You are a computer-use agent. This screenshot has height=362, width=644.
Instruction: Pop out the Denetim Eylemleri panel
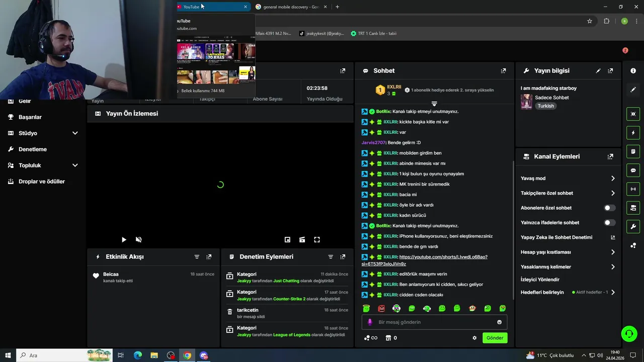343,256
